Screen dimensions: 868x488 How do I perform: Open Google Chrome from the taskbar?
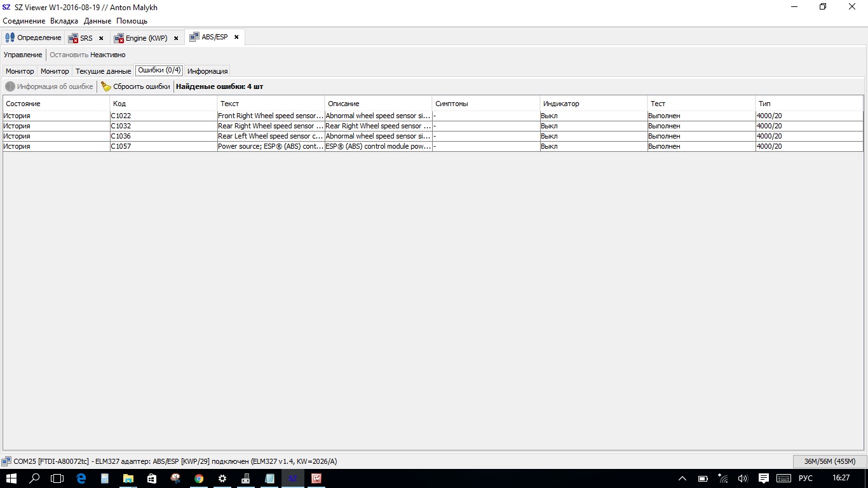click(x=199, y=478)
